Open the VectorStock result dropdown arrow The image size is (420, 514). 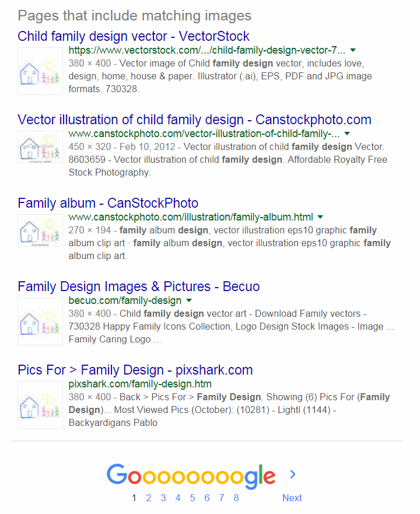(x=353, y=50)
